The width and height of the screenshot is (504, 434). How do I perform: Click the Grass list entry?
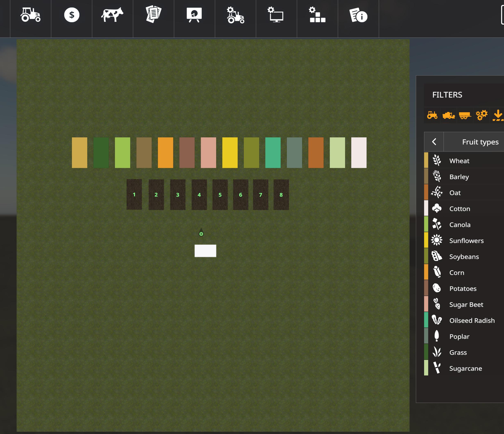(464, 352)
